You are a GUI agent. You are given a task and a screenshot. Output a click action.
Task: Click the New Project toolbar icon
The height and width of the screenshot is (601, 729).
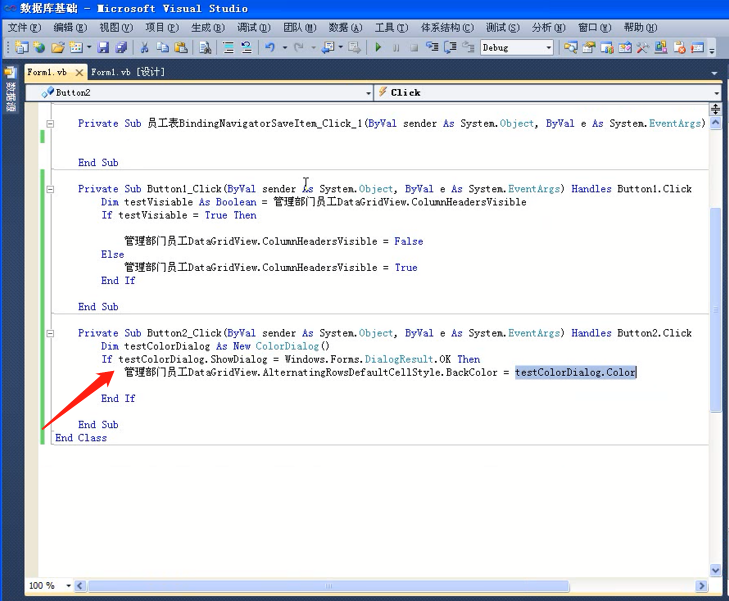pyautogui.click(x=21, y=47)
